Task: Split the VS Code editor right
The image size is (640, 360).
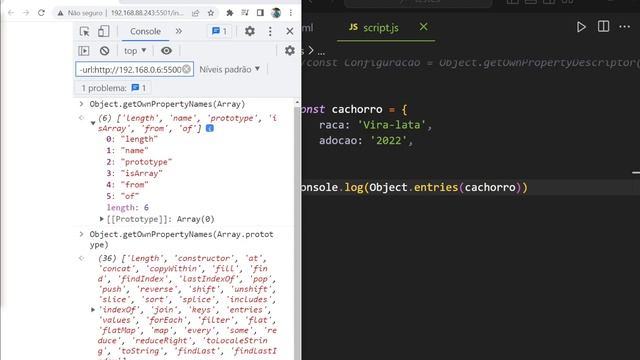Action: point(603,27)
